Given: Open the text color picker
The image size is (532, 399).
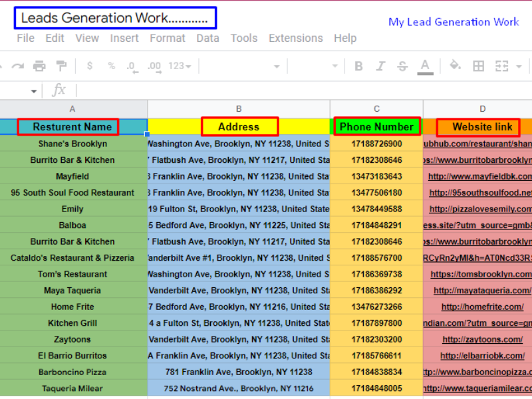Looking at the screenshot, I should point(425,66).
